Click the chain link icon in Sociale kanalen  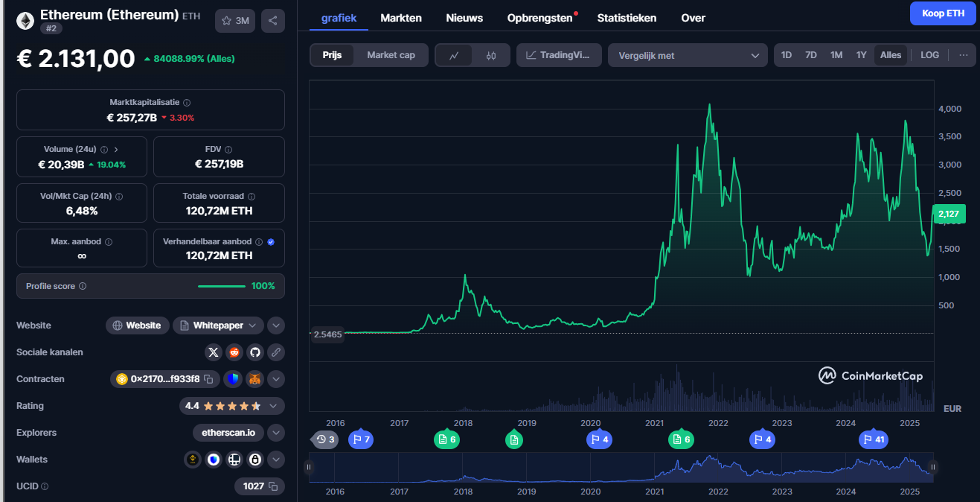point(275,352)
